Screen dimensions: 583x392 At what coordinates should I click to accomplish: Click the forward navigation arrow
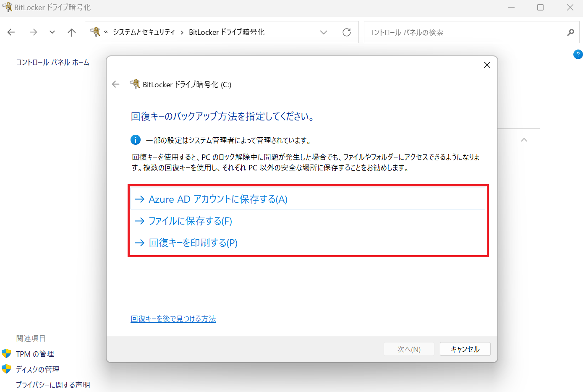pyautogui.click(x=33, y=32)
